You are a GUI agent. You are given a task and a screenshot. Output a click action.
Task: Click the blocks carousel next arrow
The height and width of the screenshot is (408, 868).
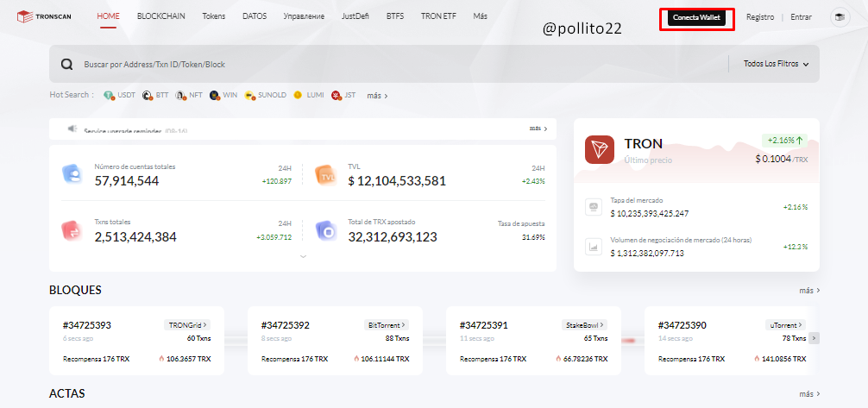click(814, 338)
